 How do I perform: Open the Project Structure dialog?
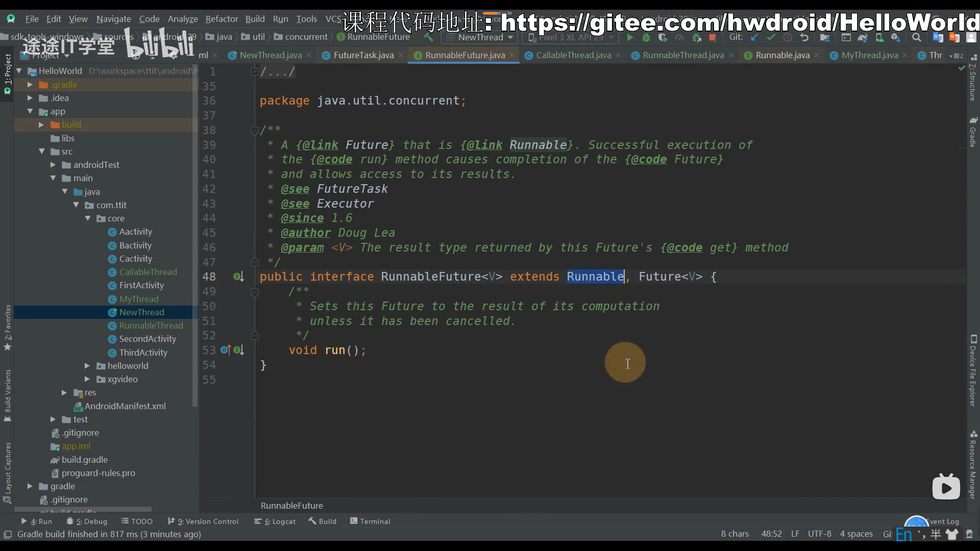click(825, 37)
